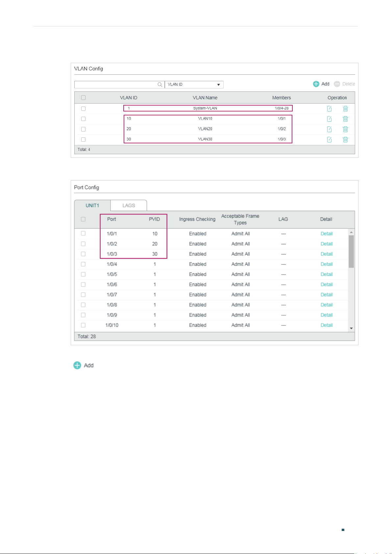Edit the System-VLAN entry
Viewport: 392px width, 554px height.
point(329,108)
